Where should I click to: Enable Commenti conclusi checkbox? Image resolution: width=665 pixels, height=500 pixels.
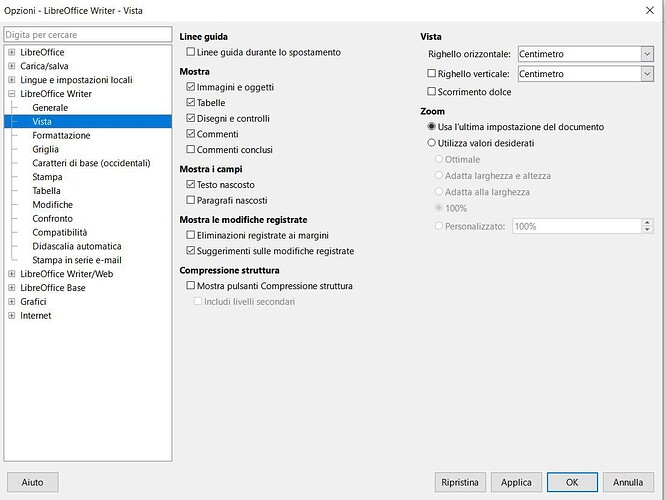pos(191,150)
